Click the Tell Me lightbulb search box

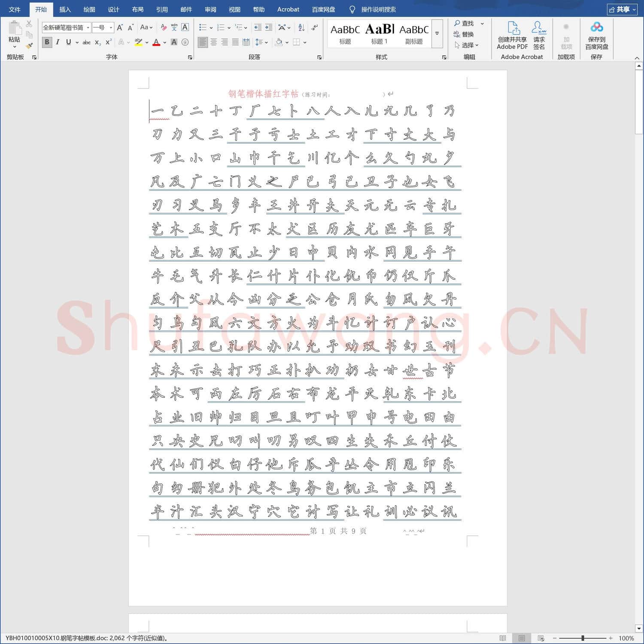point(373,9)
